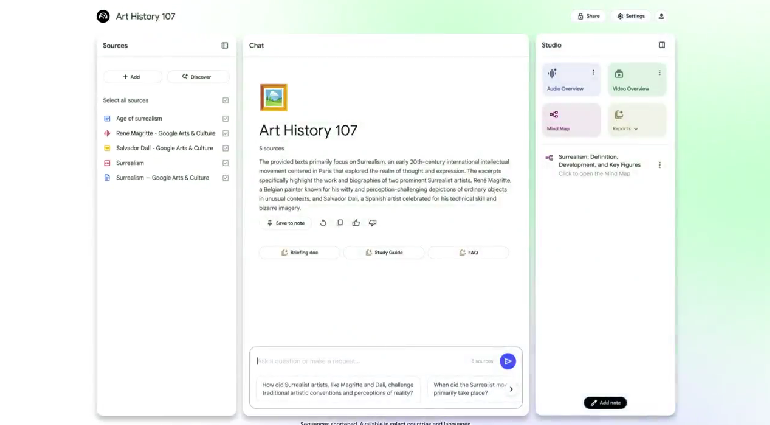
Task: Open the Surrealism Definition mind map note
Action: [599, 165]
